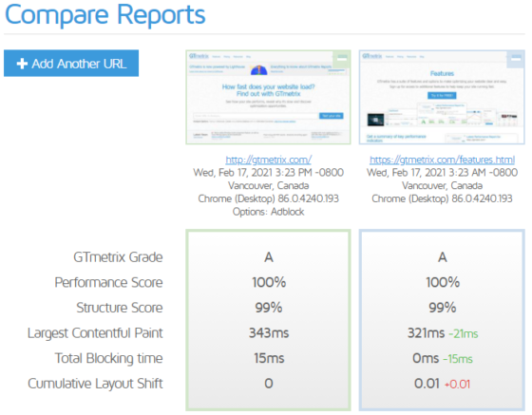The height and width of the screenshot is (415, 532).
Task: Click the 321ms Largest Contentful Paint value
Action: [426, 333]
